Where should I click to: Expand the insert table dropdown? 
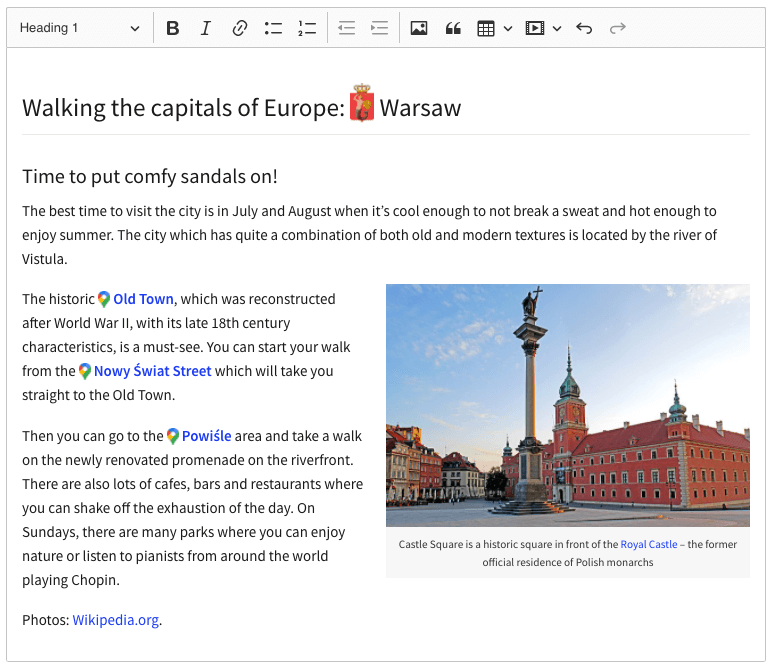coord(507,28)
